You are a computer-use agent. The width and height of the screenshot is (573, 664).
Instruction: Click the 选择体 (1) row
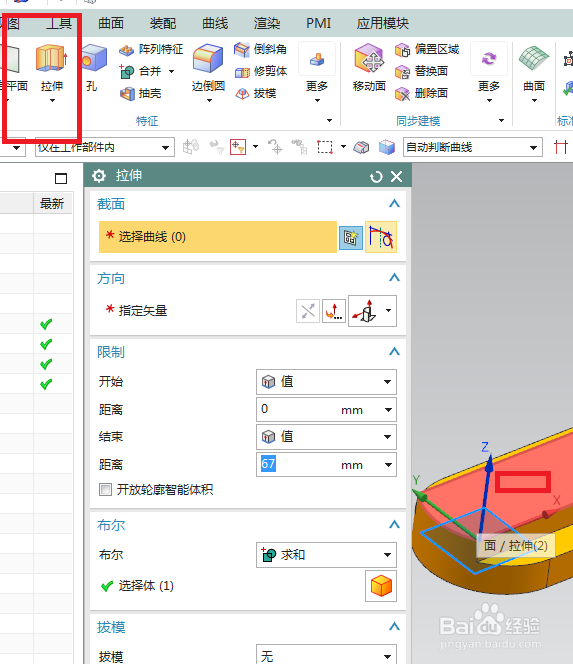pyautogui.click(x=248, y=586)
